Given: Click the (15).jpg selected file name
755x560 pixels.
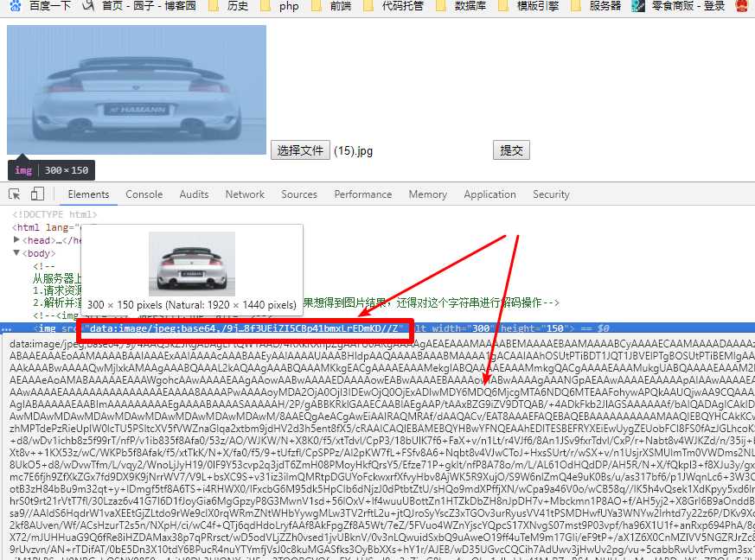Looking at the screenshot, I should (353, 151).
